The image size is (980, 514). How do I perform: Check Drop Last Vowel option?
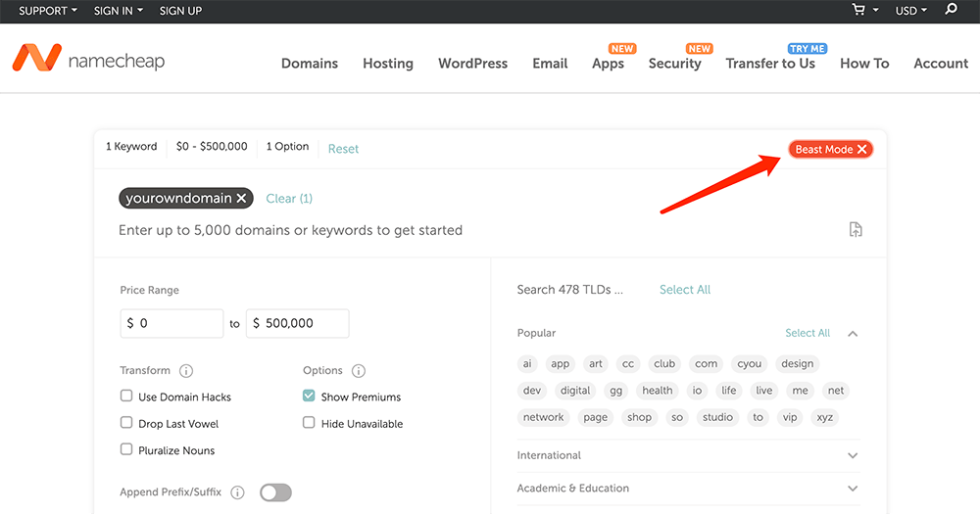(x=126, y=423)
